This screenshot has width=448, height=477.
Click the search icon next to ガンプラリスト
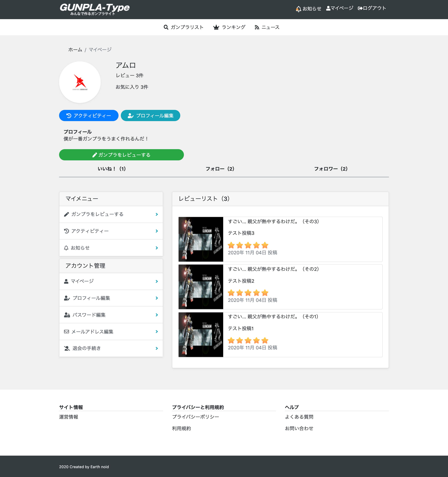[x=166, y=27]
